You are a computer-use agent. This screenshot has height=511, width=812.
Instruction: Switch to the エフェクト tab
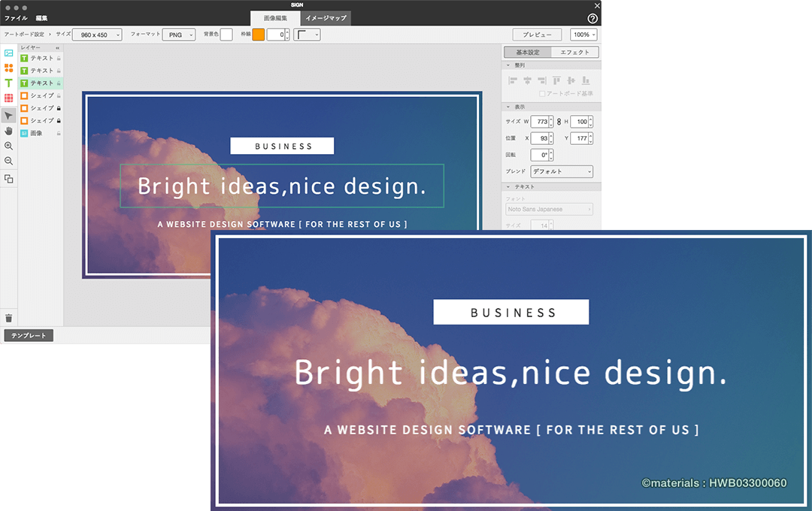coord(575,53)
